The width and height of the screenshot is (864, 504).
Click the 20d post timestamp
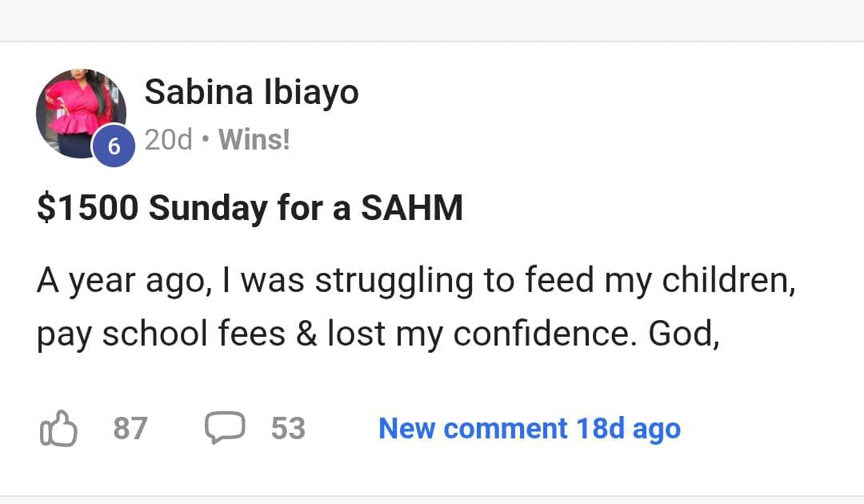pos(169,140)
